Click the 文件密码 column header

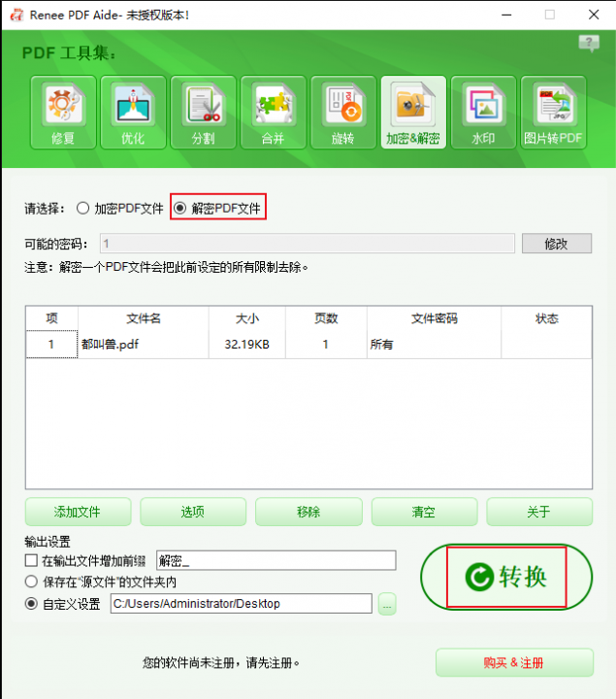[x=435, y=318]
